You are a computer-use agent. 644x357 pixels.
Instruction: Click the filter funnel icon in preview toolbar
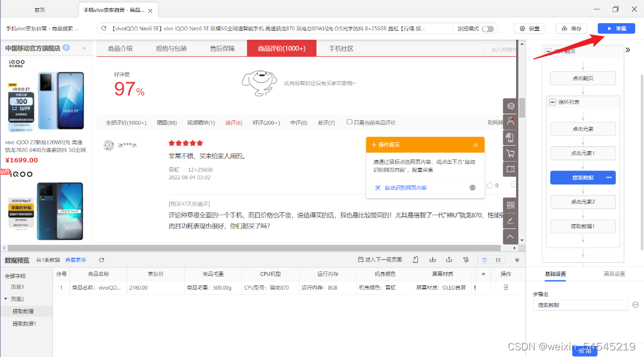tap(466, 260)
